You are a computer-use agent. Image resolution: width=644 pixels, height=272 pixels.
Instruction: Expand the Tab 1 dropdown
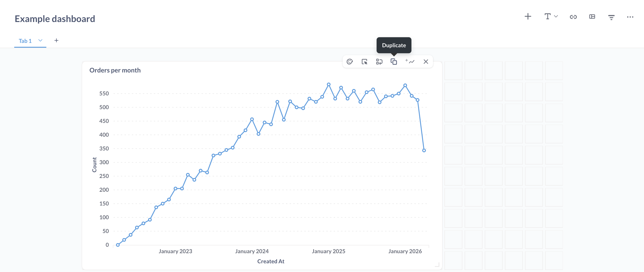pyautogui.click(x=40, y=40)
